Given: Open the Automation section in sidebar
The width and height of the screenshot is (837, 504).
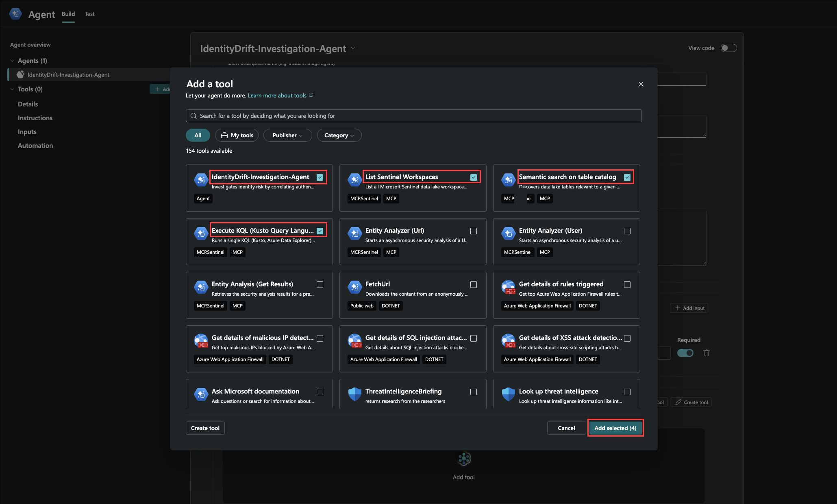Looking at the screenshot, I should pyautogui.click(x=35, y=145).
